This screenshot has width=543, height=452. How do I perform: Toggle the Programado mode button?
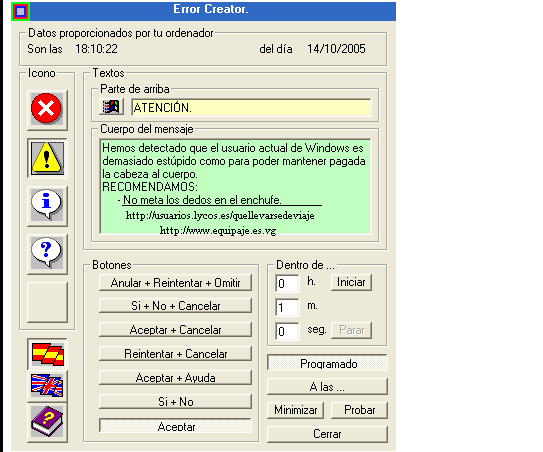click(327, 363)
